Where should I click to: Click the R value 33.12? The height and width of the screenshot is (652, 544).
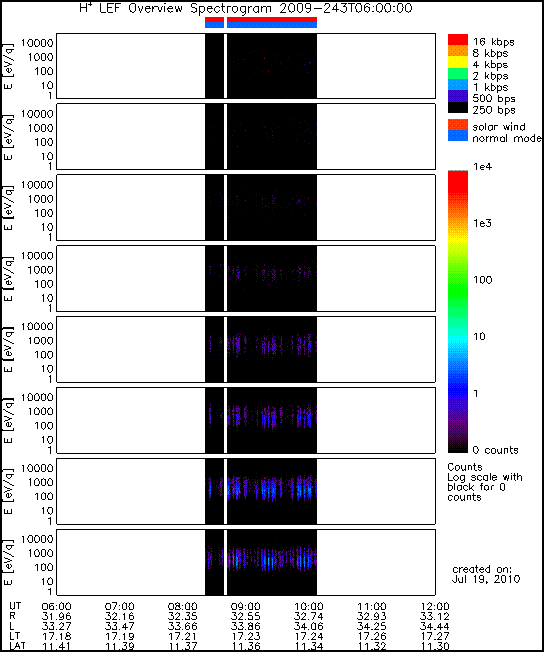click(x=434, y=617)
